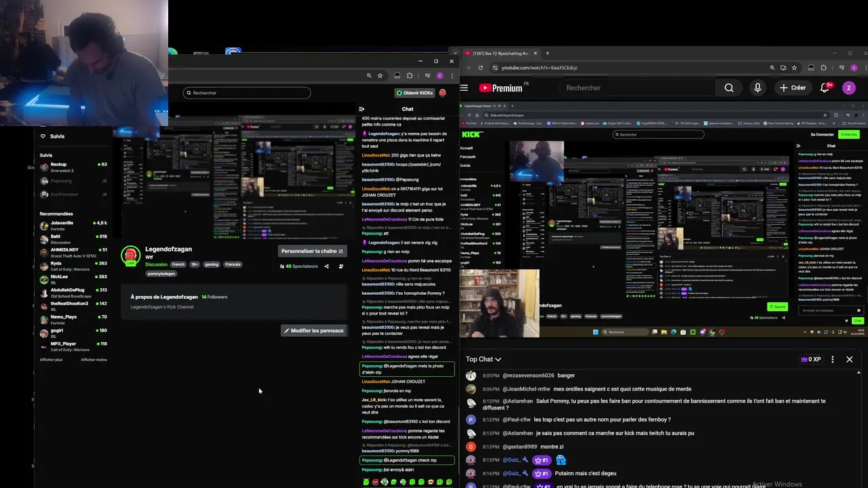Click Afficher plus in the Kick sidebar
This screenshot has width=868, height=488.
[51, 360]
